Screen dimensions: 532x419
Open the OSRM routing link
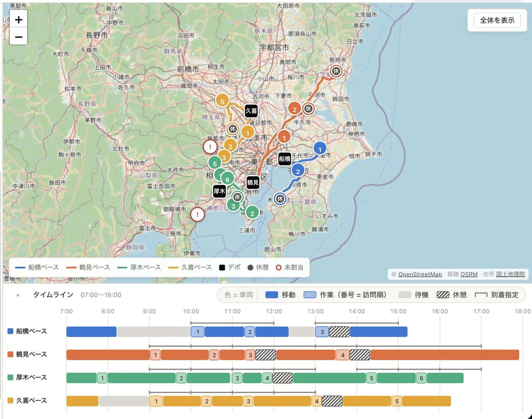tap(469, 274)
